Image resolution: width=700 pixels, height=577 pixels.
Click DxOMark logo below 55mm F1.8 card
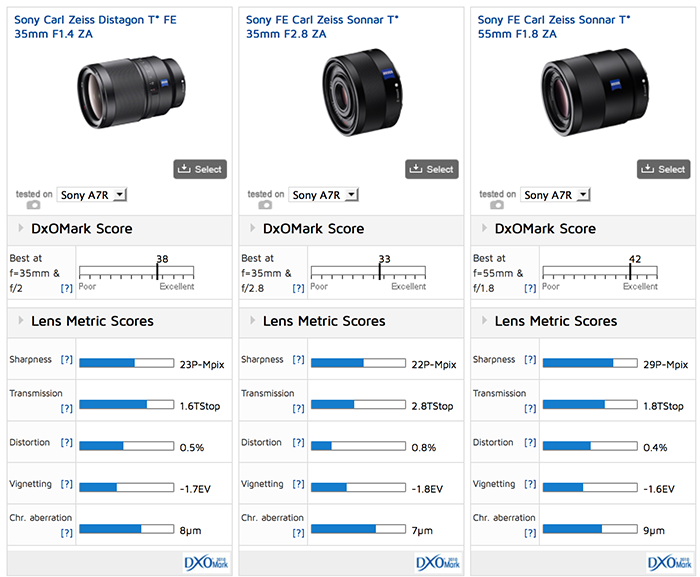click(669, 563)
